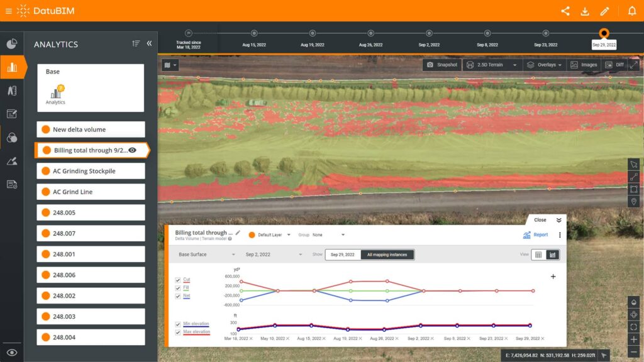Open the analytics bar chart sidebar icon
The height and width of the screenshot is (362, 644).
[x=13, y=67]
